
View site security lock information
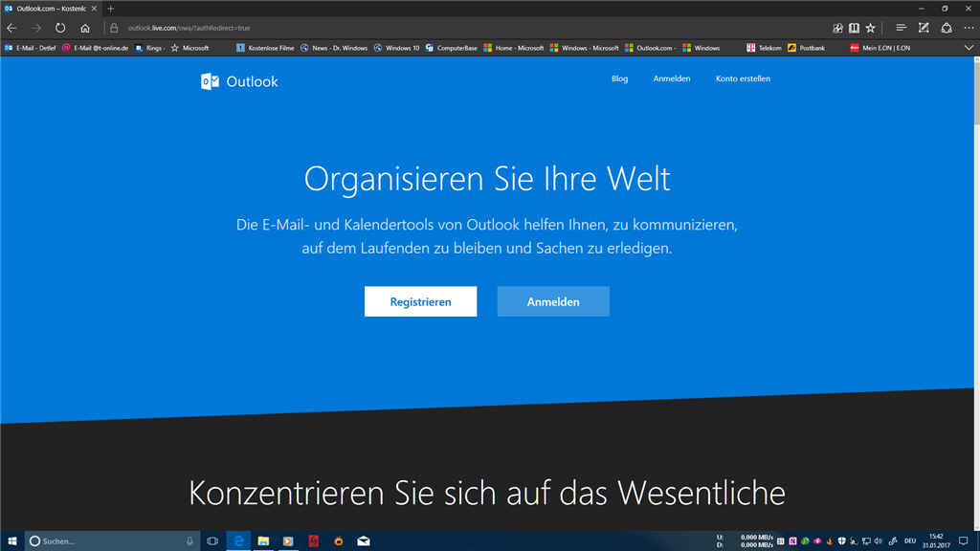coord(114,28)
